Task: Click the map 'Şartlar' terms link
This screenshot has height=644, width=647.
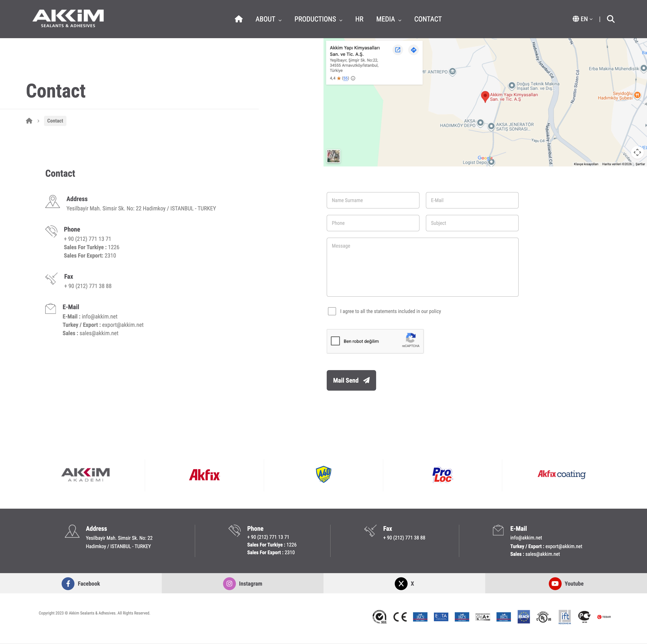Action: click(x=640, y=164)
